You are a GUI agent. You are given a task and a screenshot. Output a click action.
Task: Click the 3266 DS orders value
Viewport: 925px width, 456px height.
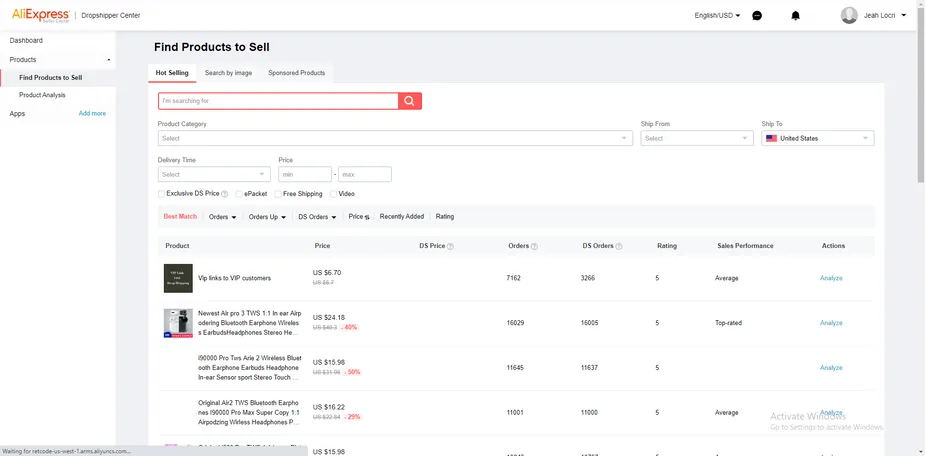coord(589,278)
